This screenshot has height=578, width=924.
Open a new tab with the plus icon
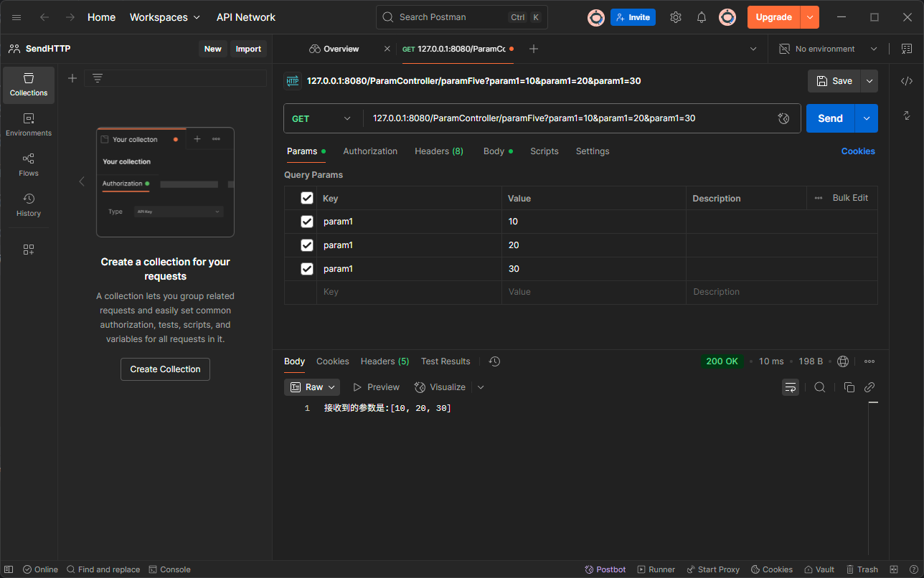[x=533, y=49]
